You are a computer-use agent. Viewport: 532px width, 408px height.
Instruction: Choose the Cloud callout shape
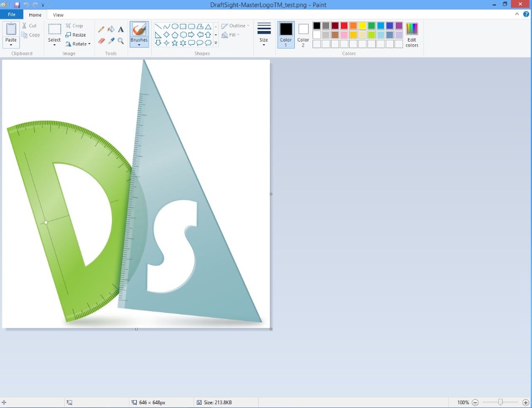(x=208, y=43)
